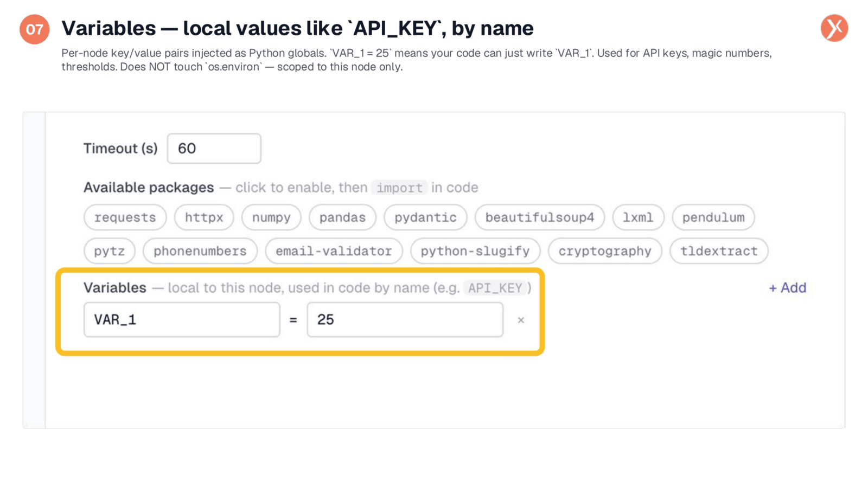Toggle the pandas package chip
This screenshot has height=488, width=868.
click(342, 217)
